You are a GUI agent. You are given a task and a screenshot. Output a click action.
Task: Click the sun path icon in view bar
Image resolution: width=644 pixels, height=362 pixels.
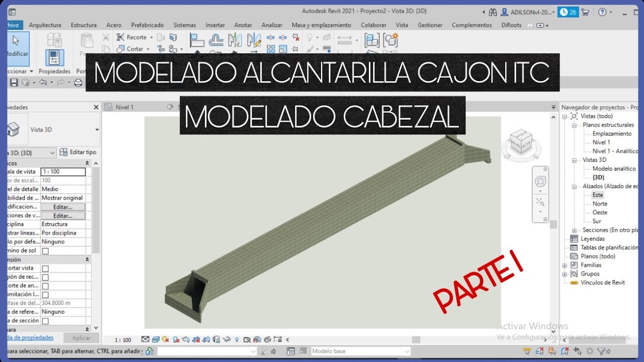[166, 339]
